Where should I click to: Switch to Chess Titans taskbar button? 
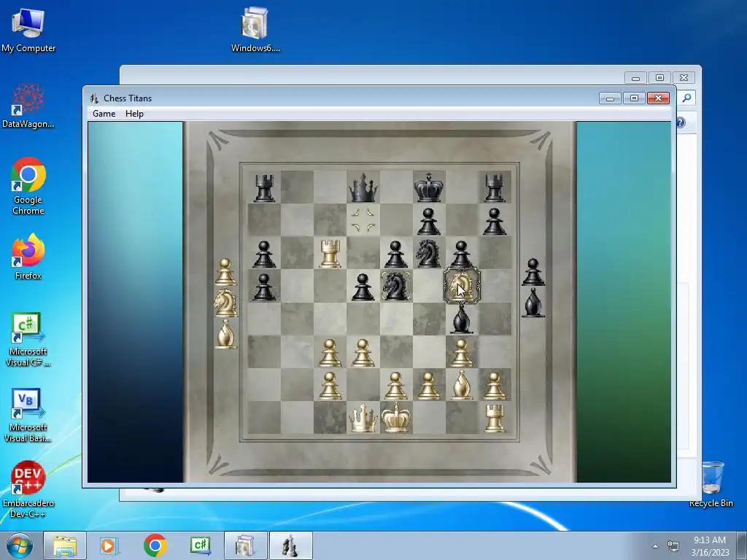point(290,545)
